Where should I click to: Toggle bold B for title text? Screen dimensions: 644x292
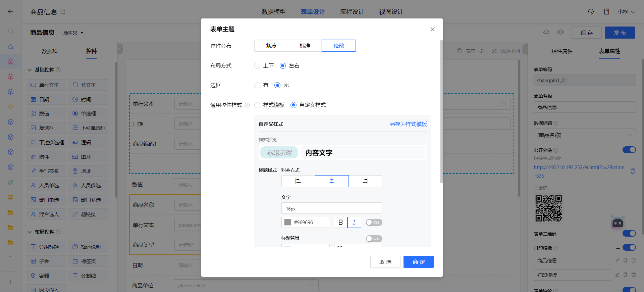coord(340,222)
